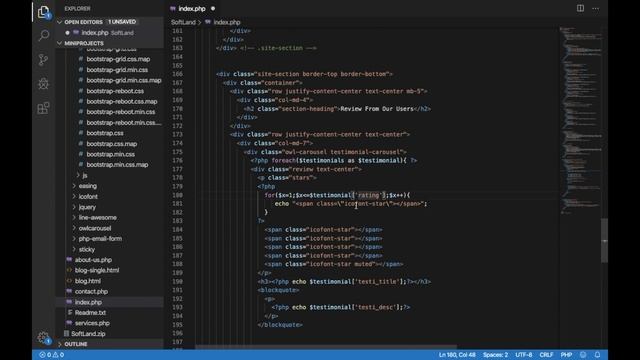Expand the Outline section
This screenshot has height=360, width=640.
[x=60, y=344]
